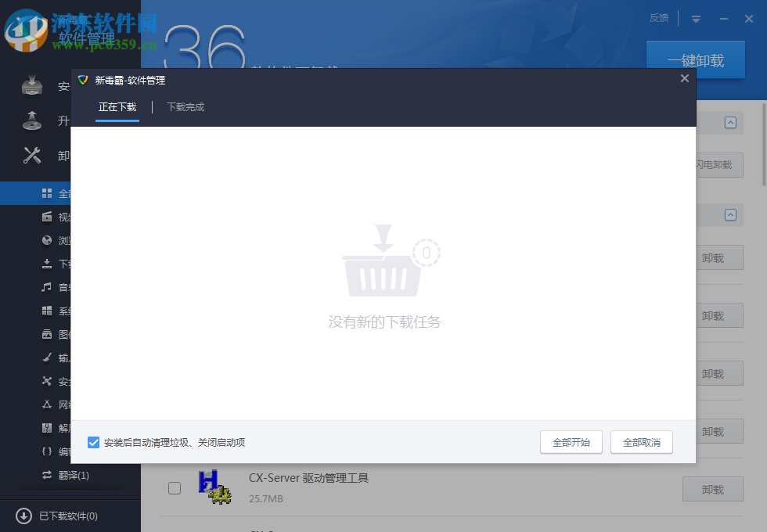Open the title bar dropdown arrow menu

coord(696,18)
